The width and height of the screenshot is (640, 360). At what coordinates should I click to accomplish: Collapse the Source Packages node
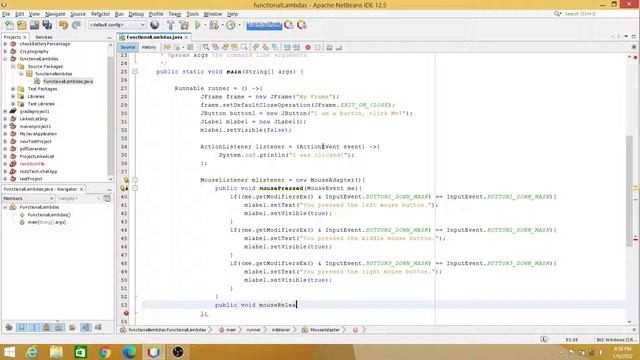pos(13,66)
